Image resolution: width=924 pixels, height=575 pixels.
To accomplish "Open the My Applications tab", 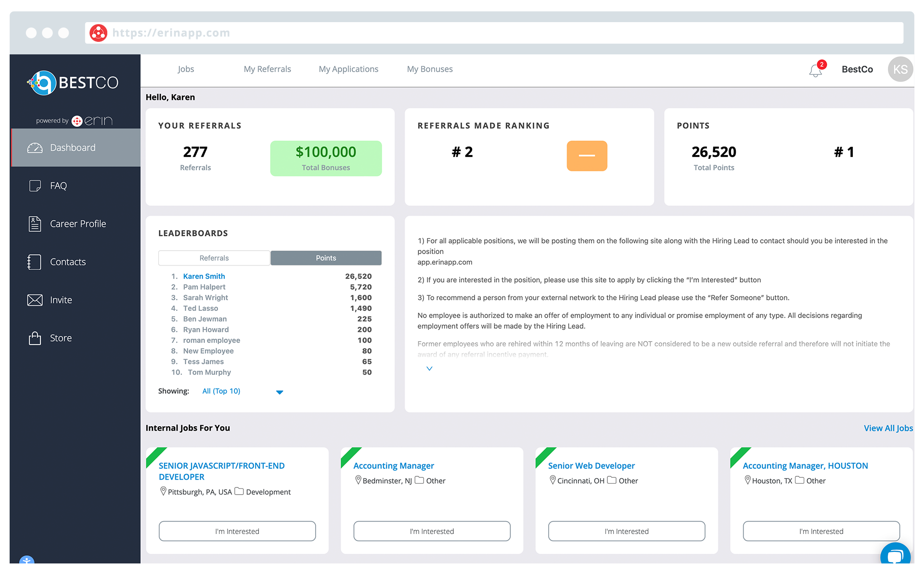I will (x=348, y=69).
